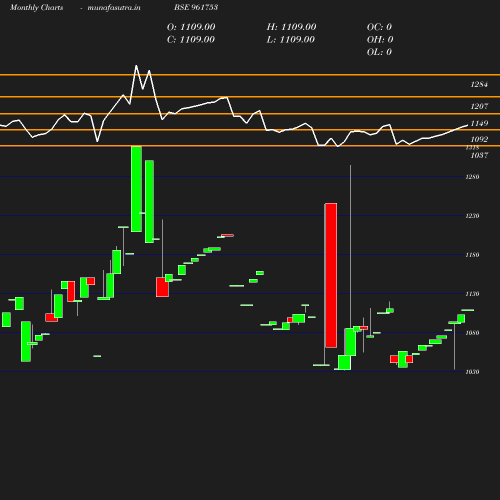Select the tallest green candlestick at the peak
The width and height of the screenshot is (500, 500).
coord(136,189)
